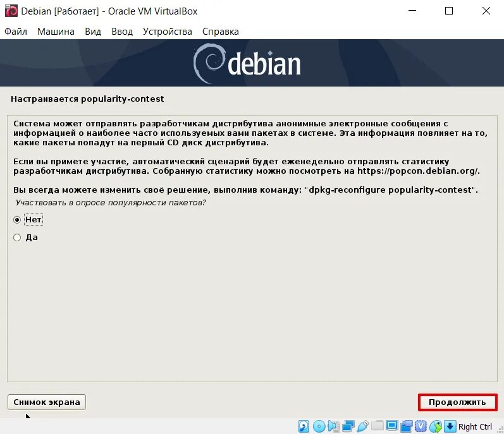Click the Снимок экрана button
The height and width of the screenshot is (434, 504).
point(47,402)
